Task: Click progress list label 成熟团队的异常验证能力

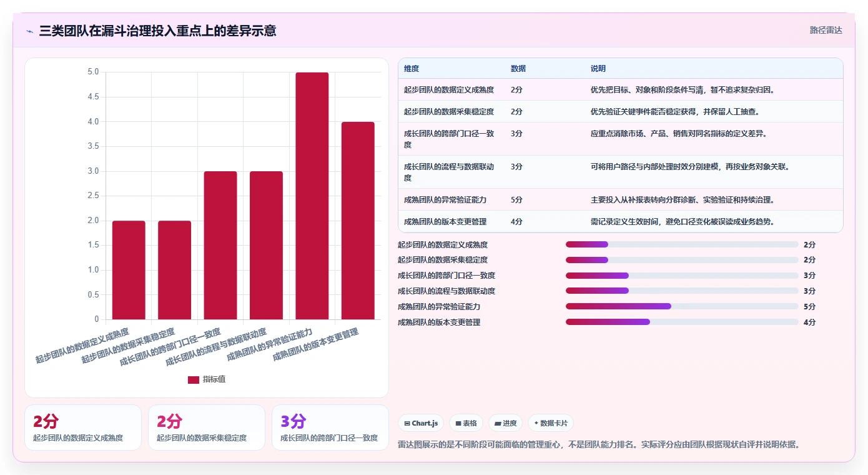Action: (x=439, y=306)
